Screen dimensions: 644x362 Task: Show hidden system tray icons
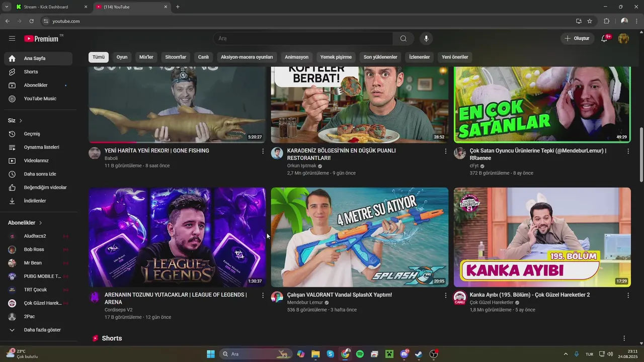pos(566,354)
